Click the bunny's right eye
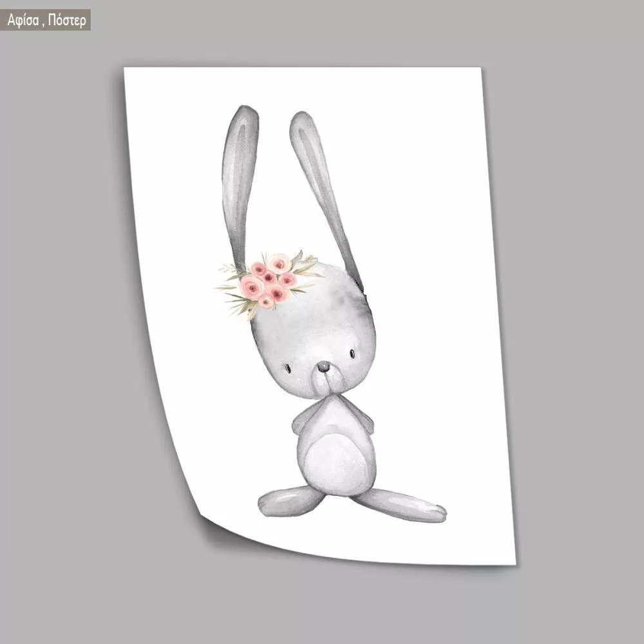The height and width of the screenshot is (644, 644). coord(352,352)
